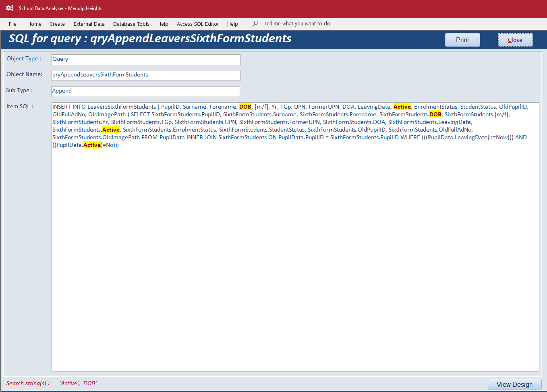Click the 'Item SQL :' label

(20, 106)
